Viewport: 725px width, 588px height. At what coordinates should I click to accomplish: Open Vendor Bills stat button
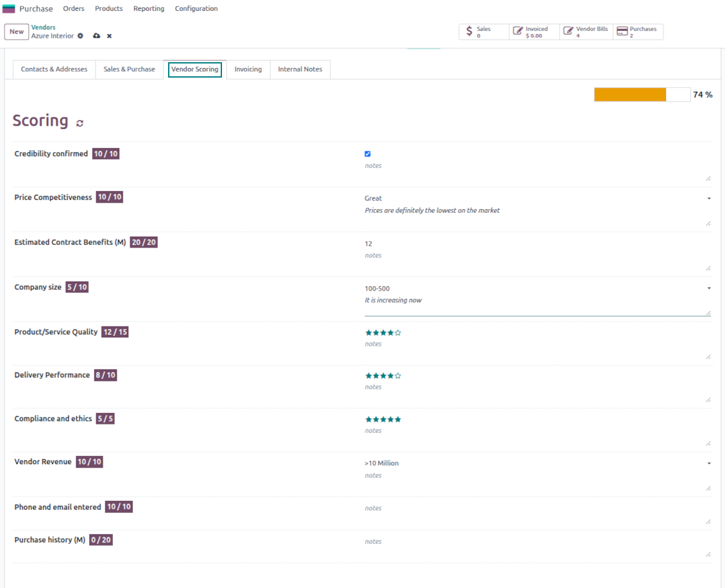pyautogui.click(x=586, y=32)
